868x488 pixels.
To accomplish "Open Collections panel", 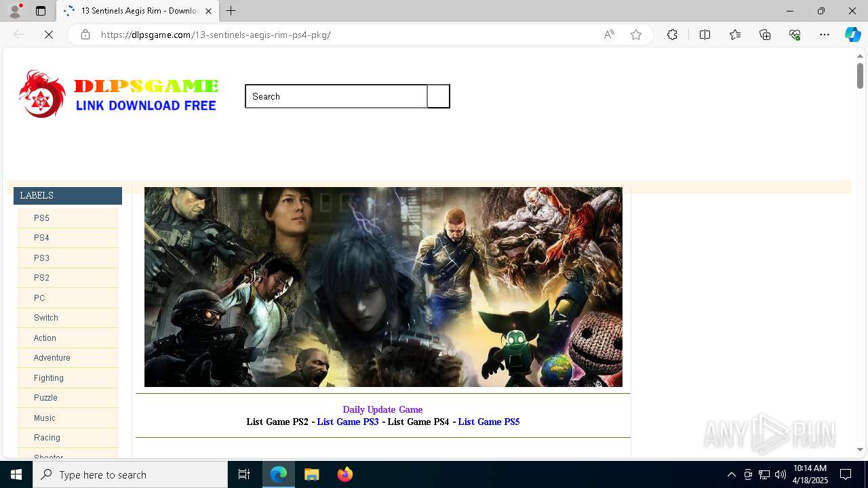I will point(765,35).
